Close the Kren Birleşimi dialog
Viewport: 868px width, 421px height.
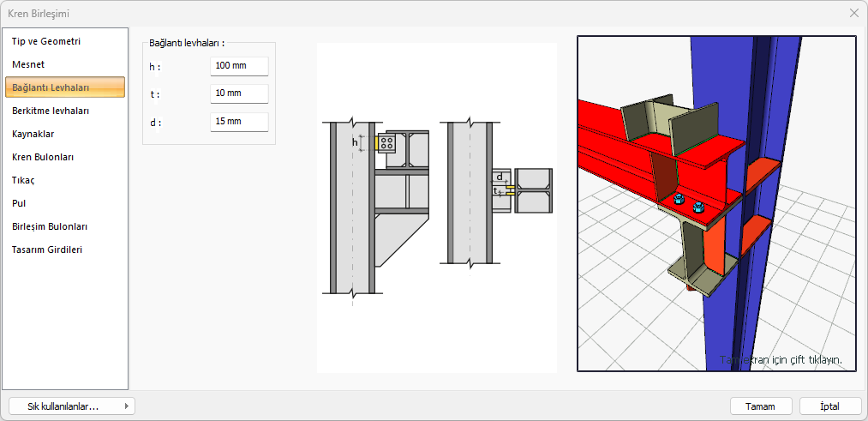point(853,14)
